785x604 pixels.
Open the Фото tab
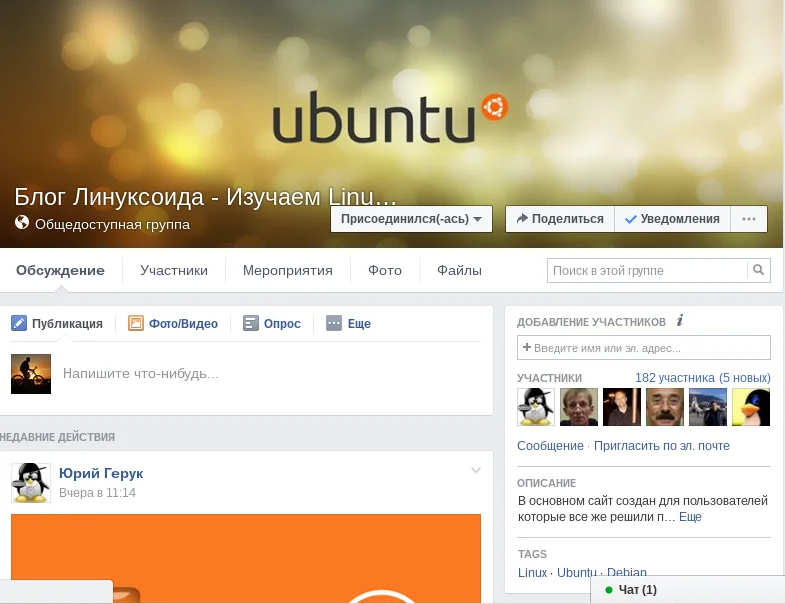click(x=385, y=270)
